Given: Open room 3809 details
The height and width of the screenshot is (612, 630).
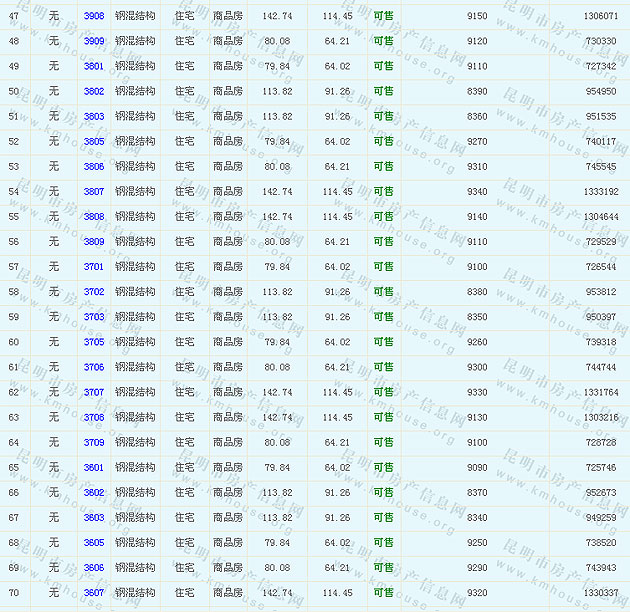Looking at the screenshot, I should (x=93, y=241).
